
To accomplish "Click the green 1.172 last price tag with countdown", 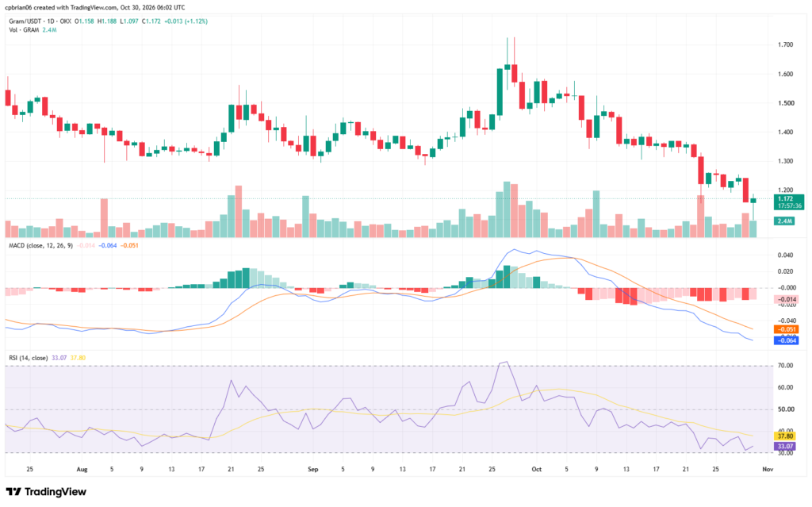I will click(x=789, y=202).
